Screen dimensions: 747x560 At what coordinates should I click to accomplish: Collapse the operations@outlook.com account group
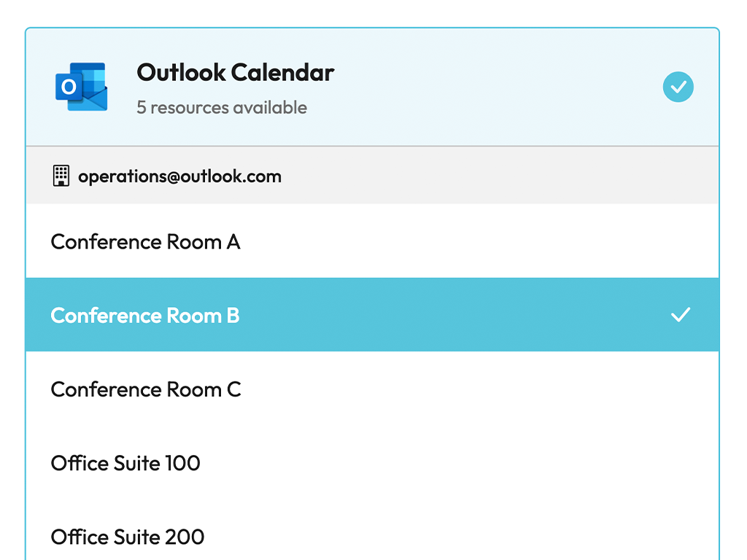tap(372, 176)
